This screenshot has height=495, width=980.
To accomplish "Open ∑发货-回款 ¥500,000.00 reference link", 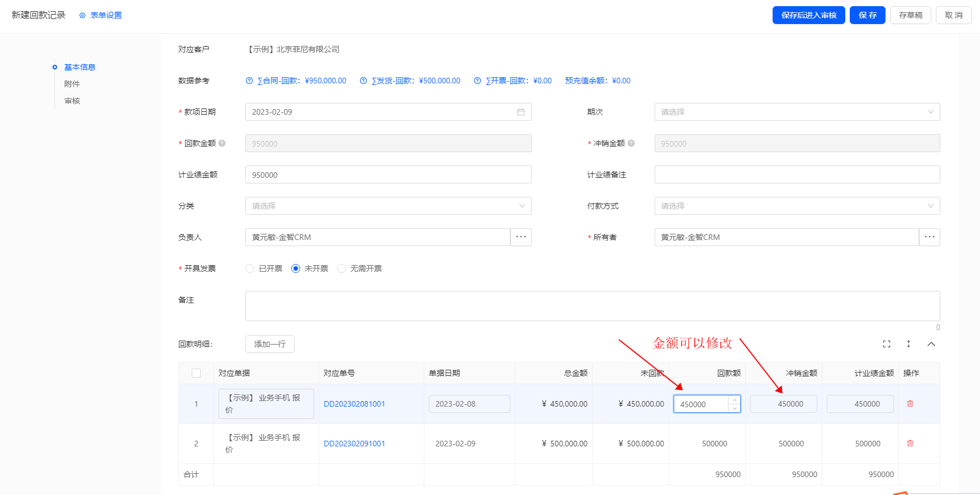I will point(416,81).
